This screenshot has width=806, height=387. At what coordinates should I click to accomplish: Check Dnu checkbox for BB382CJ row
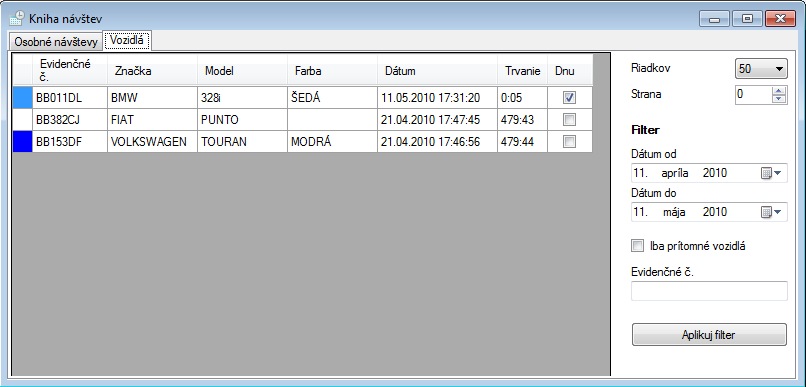[569, 120]
